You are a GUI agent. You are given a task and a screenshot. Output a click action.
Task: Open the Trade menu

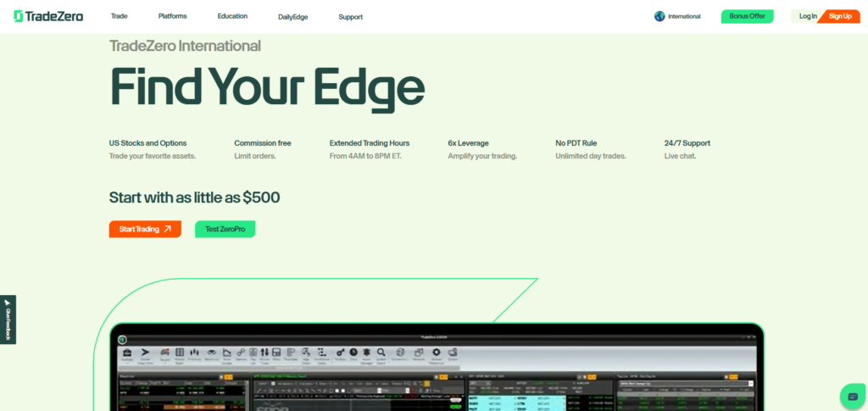[x=119, y=16]
